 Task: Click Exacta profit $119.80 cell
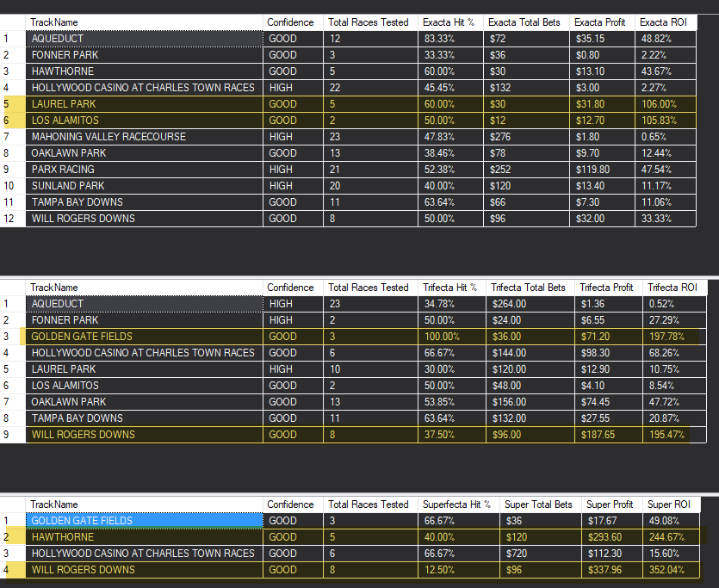click(x=602, y=170)
